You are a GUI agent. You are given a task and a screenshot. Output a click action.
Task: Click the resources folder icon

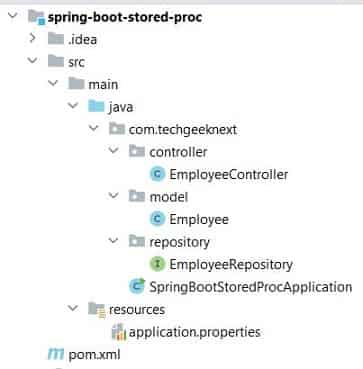pyautogui.click(x=97, y=309)
